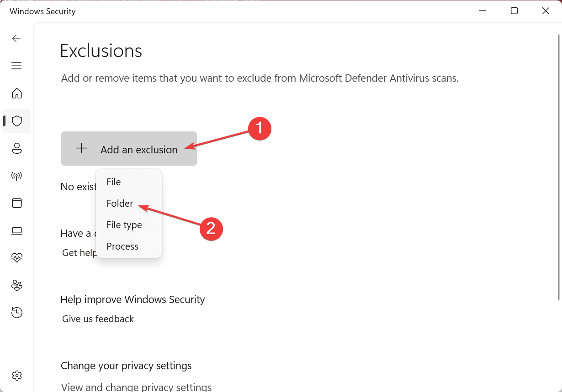Open the Home section icon

[x=17, y=94]
